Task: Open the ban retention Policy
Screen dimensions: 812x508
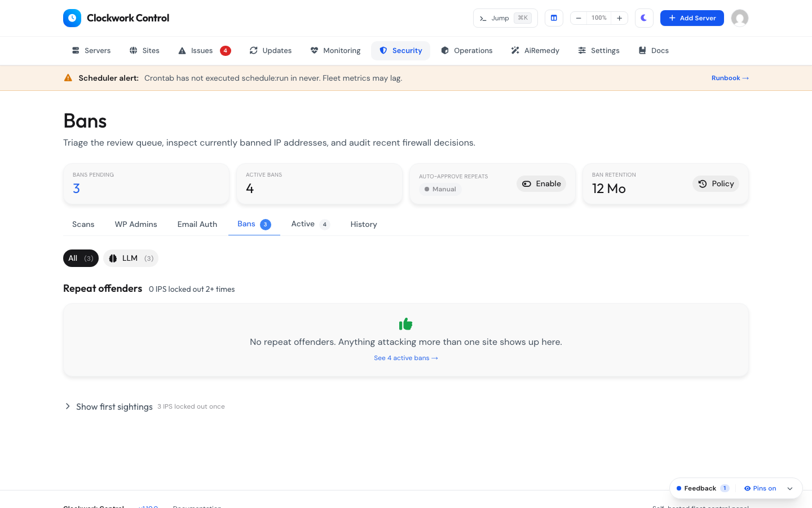Action: pyautogui.click(x=716, y=184)
